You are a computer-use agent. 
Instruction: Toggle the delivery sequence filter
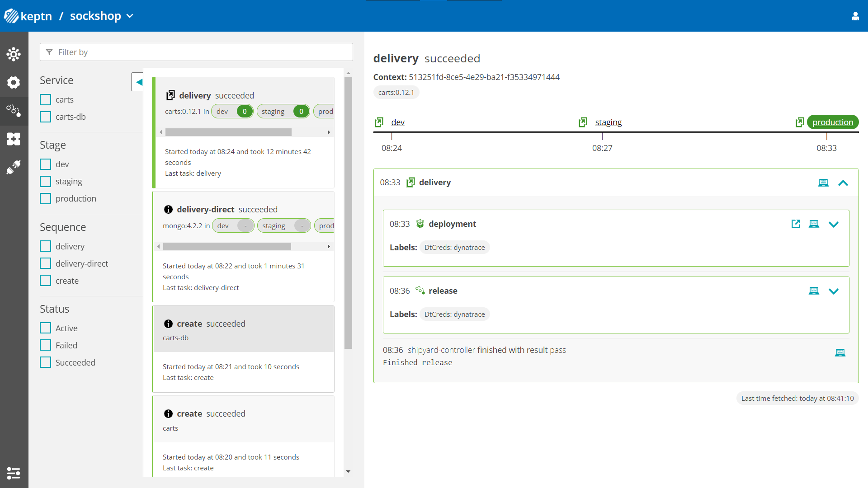(46, 246)
